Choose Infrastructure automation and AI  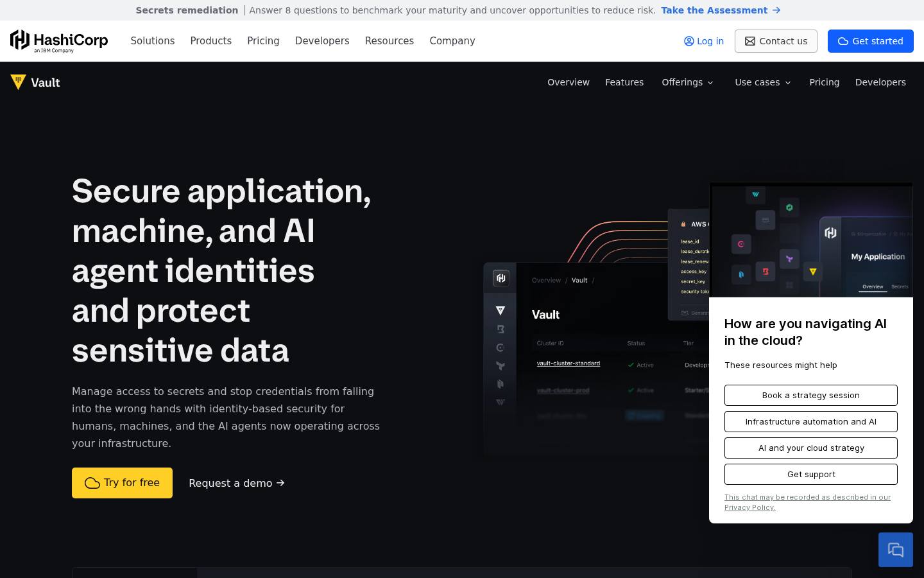811,421
